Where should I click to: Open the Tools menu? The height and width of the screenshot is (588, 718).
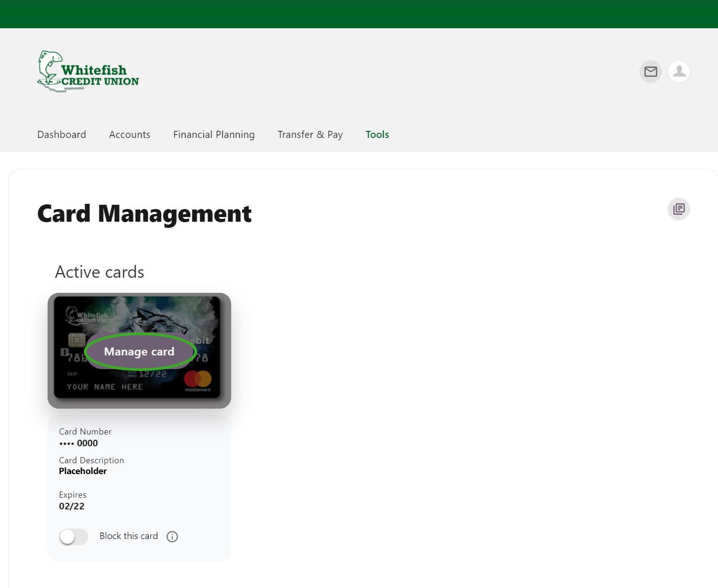point(377,135)
